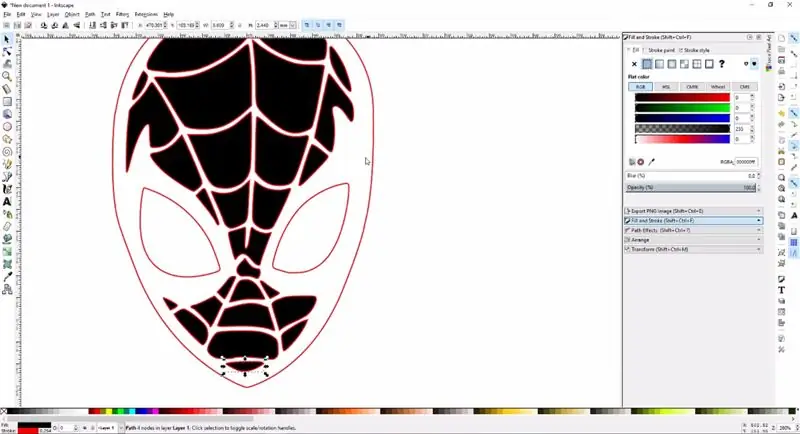Select the Text tool
Screen dimensions: 800x434
click(7, 201)
